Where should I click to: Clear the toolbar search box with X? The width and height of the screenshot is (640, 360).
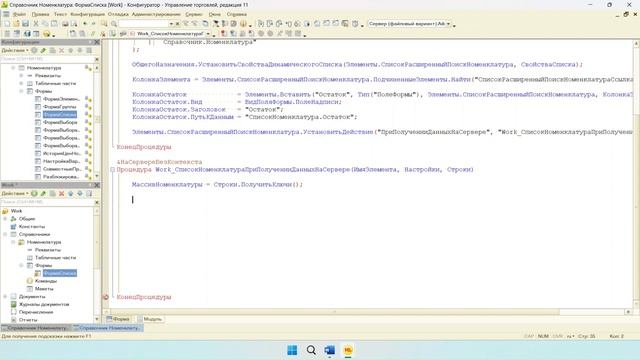point(178,24)
